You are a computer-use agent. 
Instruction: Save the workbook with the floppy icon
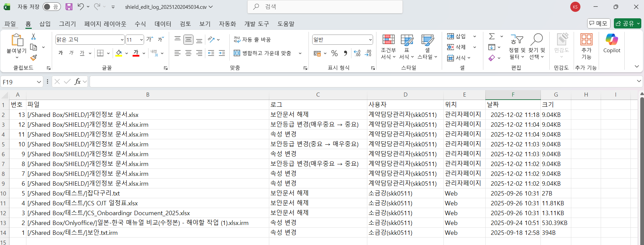tap(69, 6)
